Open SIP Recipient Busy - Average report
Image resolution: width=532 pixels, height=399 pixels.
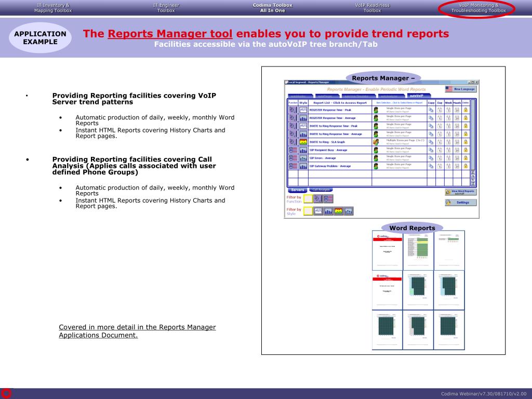(328, 150)
